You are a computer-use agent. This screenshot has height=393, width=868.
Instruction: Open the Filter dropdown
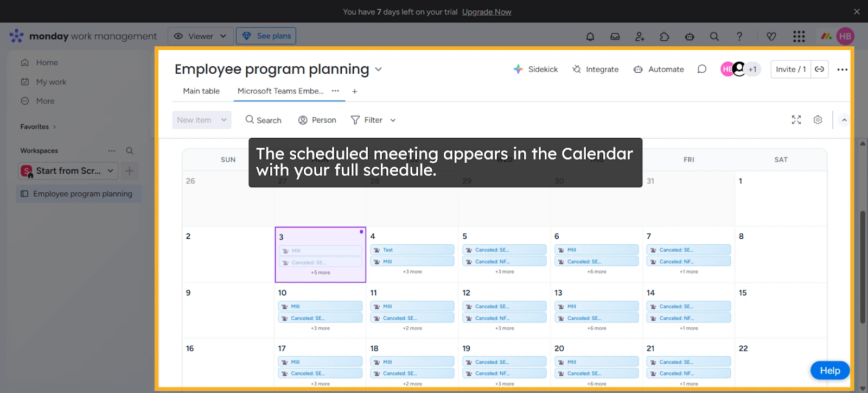coord(373,120)
